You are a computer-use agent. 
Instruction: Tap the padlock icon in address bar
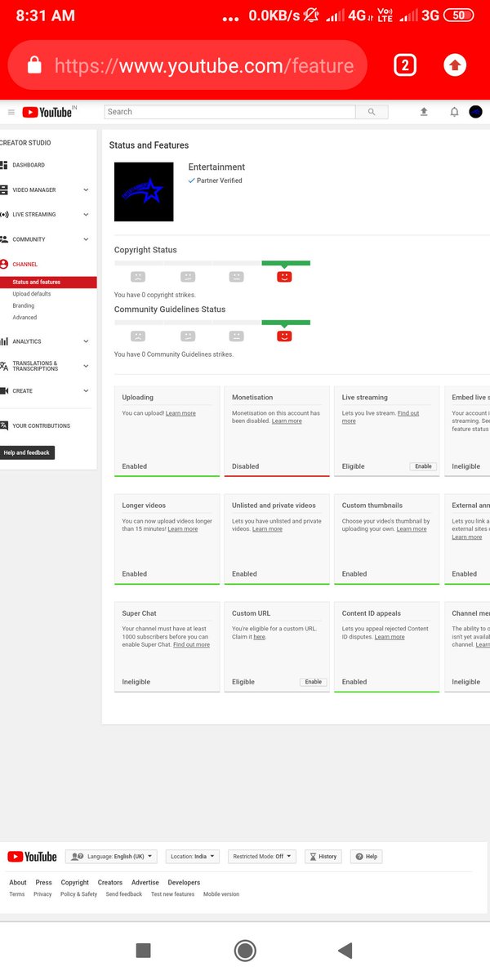[34, 65]
